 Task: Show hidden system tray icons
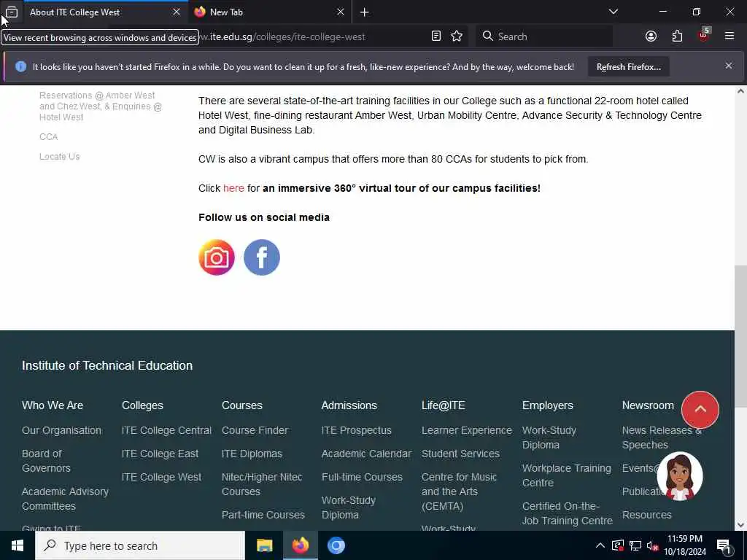pyautogui.click(x=600, y=545)
